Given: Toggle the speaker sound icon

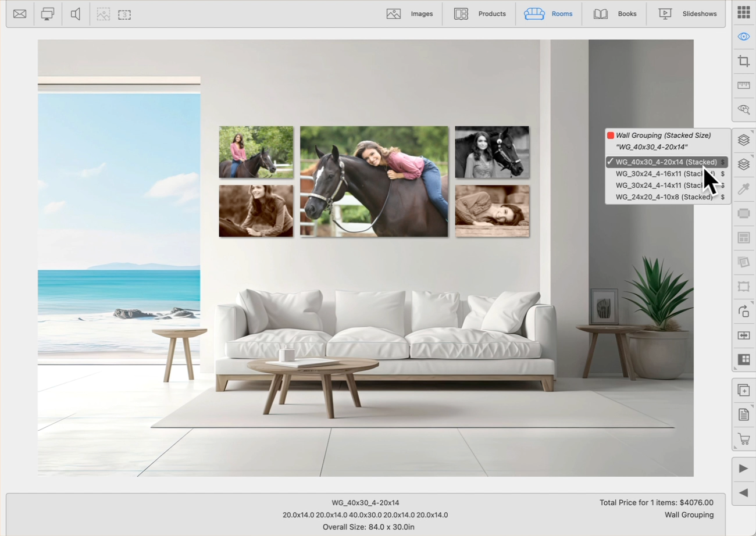Looking at the screenshot, I should 76,14.
